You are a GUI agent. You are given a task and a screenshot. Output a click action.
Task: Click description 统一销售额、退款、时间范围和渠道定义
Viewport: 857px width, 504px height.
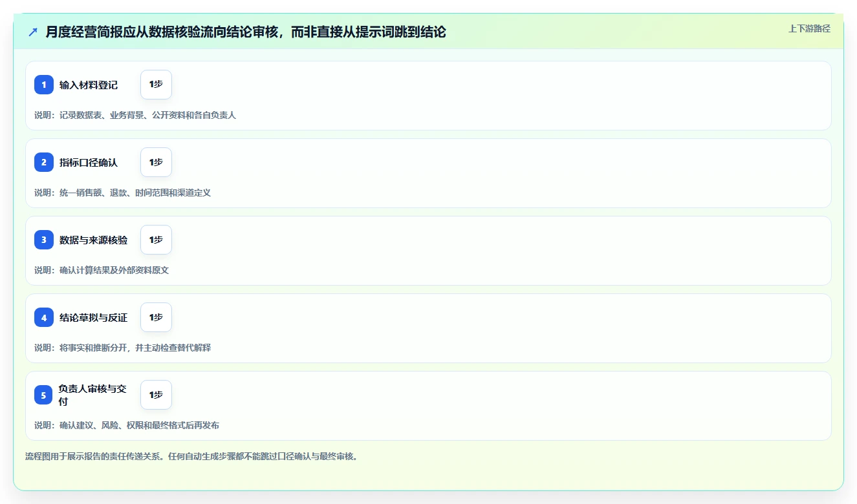coord(135,193)
